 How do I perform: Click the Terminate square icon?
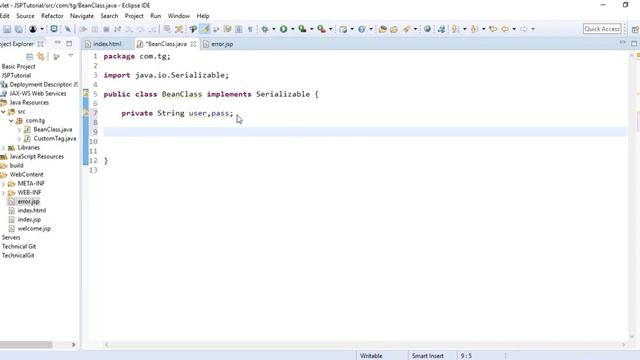(106, 29)
